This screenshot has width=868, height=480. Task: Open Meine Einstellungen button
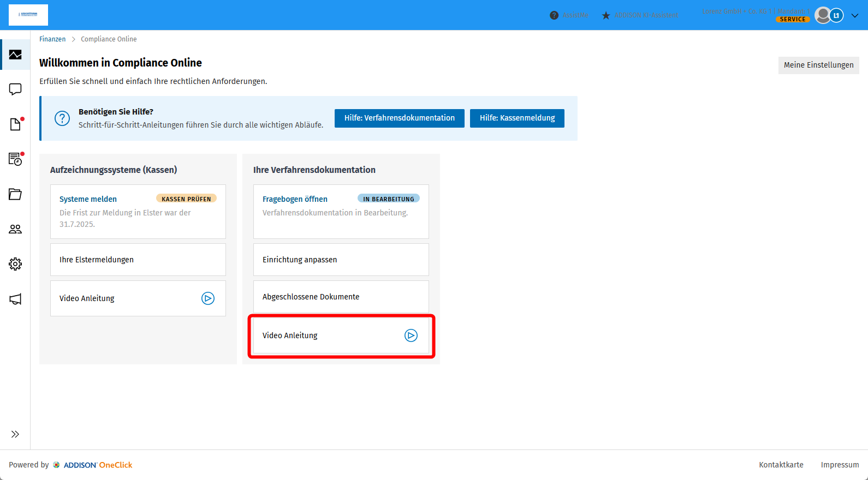818,65
